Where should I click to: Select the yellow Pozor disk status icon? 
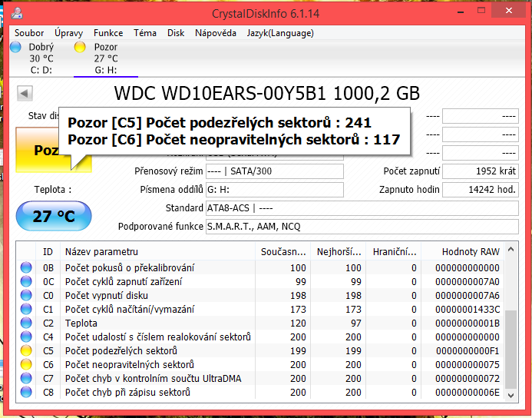(x=80, y=47)
